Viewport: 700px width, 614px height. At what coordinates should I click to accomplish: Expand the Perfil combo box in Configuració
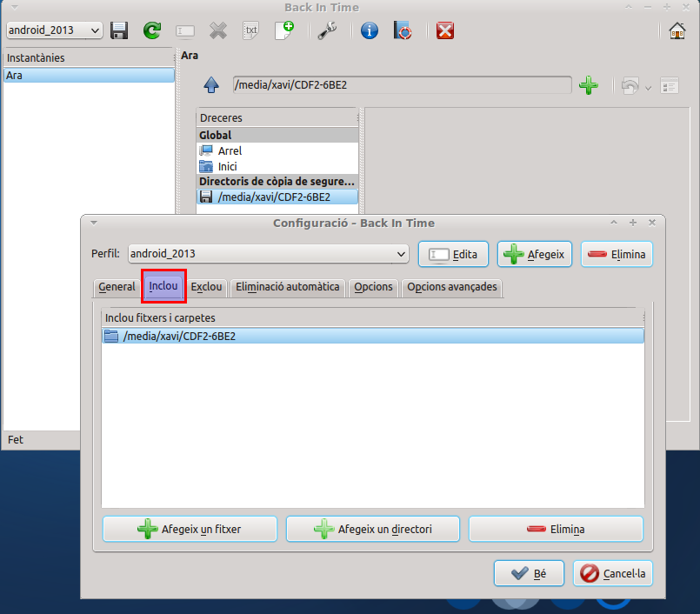point(268,254)
